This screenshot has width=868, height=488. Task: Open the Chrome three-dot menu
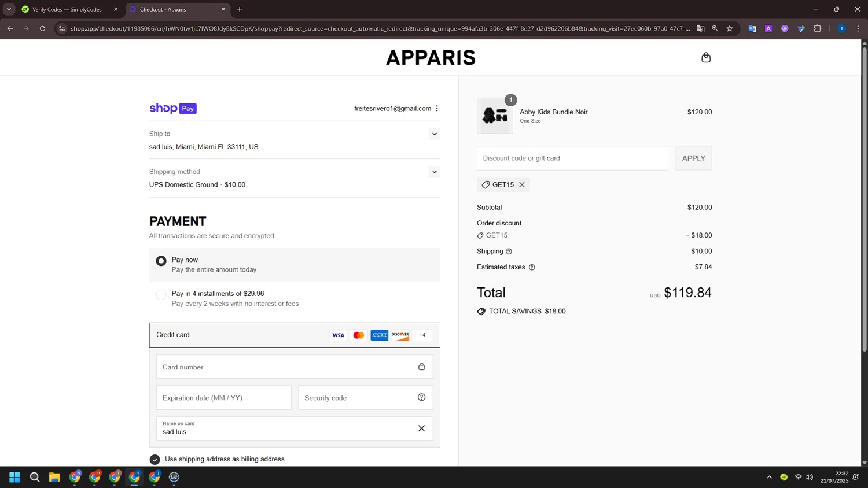858,28
